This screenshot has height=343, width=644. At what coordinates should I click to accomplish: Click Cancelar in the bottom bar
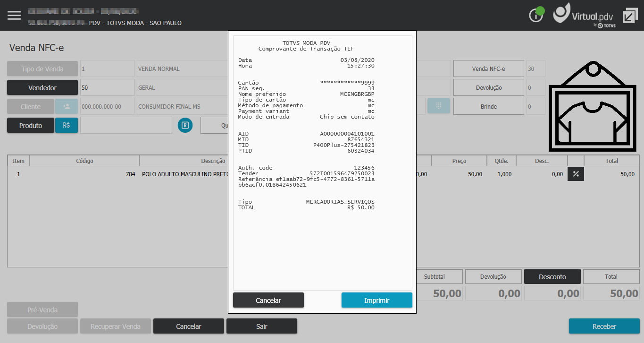point(189,326)
